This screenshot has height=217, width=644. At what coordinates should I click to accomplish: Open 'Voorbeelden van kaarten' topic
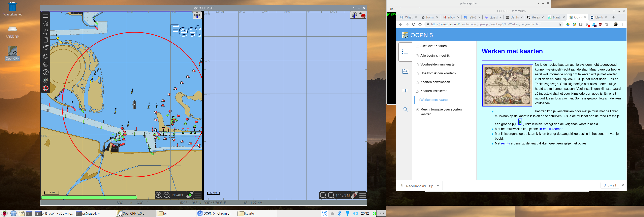click(x=438, y=64)
